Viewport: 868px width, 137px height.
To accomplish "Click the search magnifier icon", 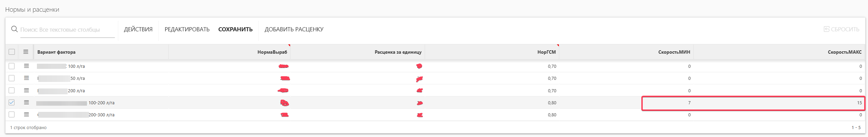I will 14,29.
